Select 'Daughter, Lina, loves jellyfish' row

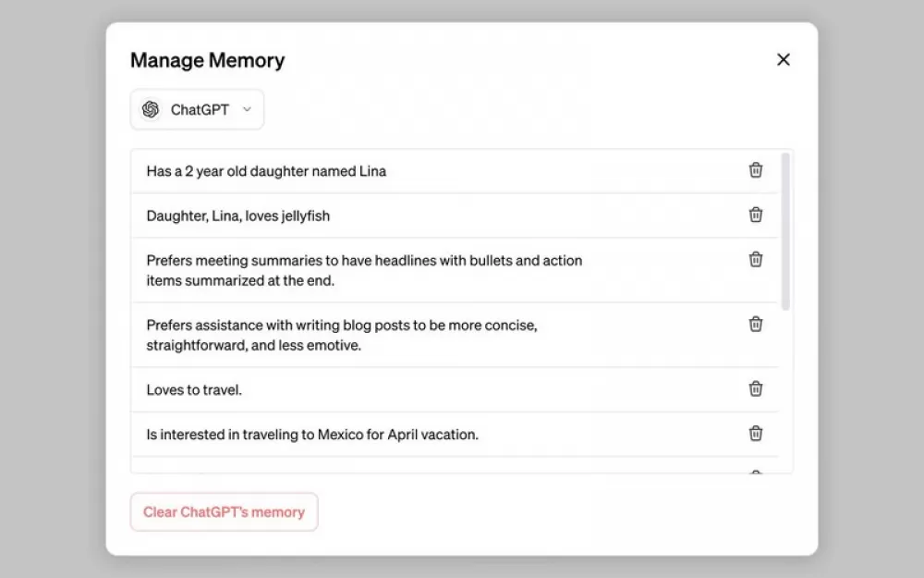click(455, 215)
